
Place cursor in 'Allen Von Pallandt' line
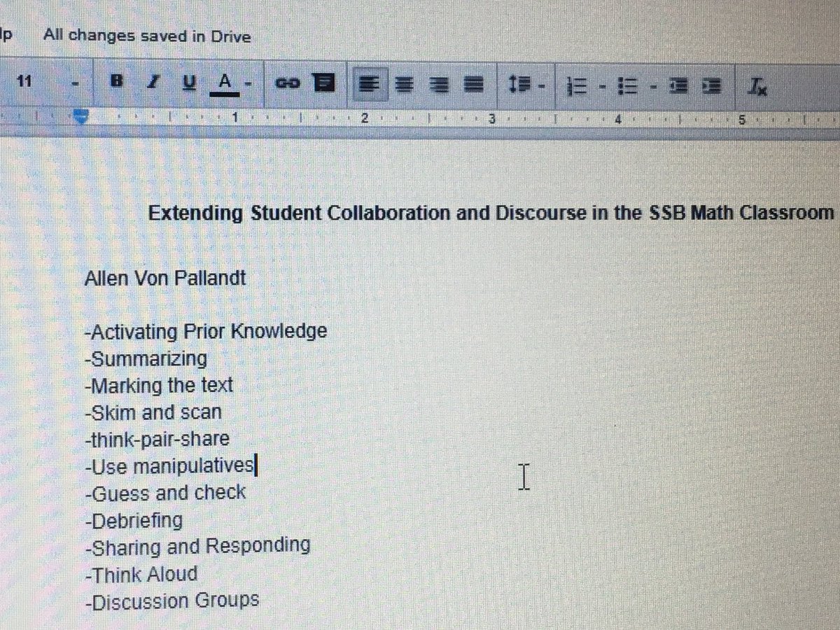(164, 279)
